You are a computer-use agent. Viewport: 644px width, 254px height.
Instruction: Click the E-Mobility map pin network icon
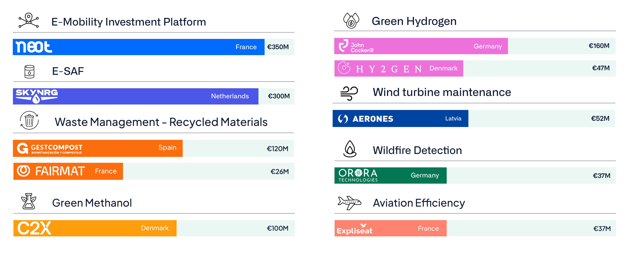tap(29, 20)
